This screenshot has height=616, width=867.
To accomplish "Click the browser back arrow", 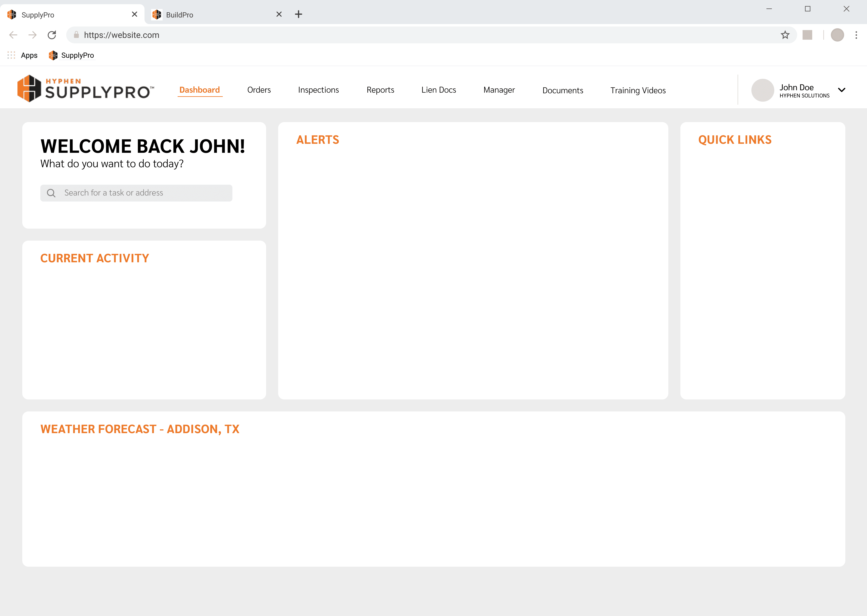I will click(x=13, y=35).
